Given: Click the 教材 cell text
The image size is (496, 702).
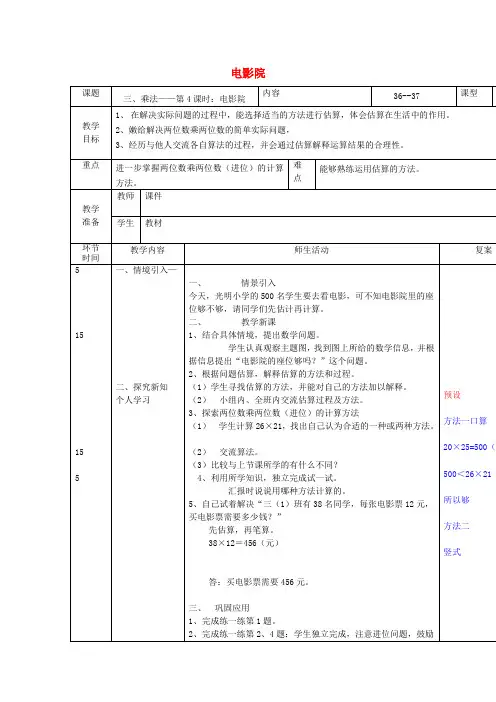Looking at the screenshot, I should click(153, 223).
